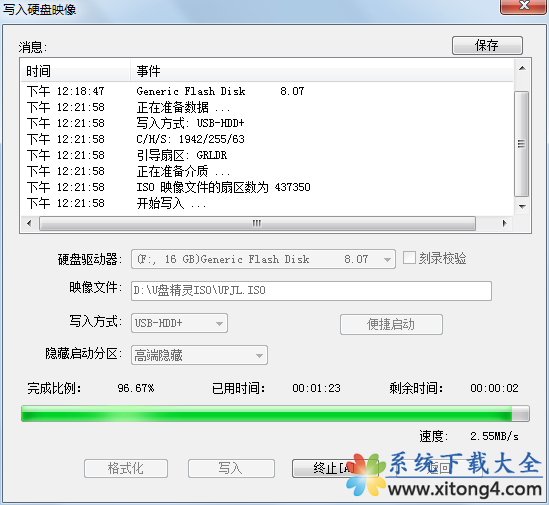Click the log's vertical scrollbar up arrow

tap(522, 68)
